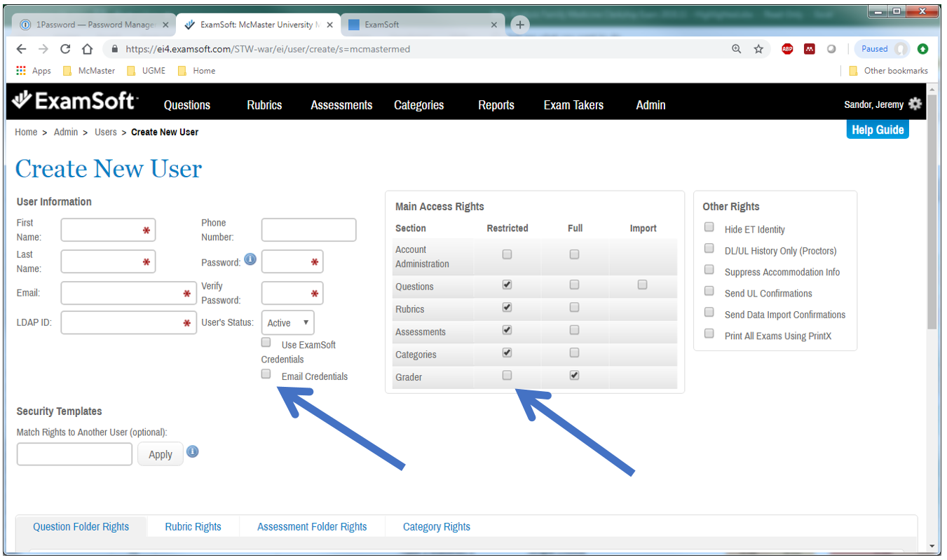This screenshot has width=947, height=560.
Task: Close the third ExamSoft tab
Action: (x=494, y=25)
